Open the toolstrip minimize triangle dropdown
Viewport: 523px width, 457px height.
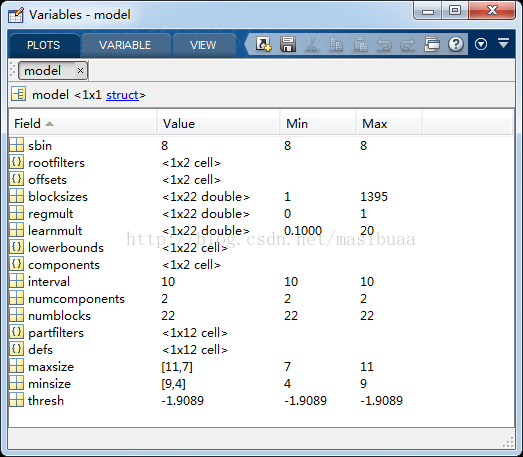[x=503, y=43]
